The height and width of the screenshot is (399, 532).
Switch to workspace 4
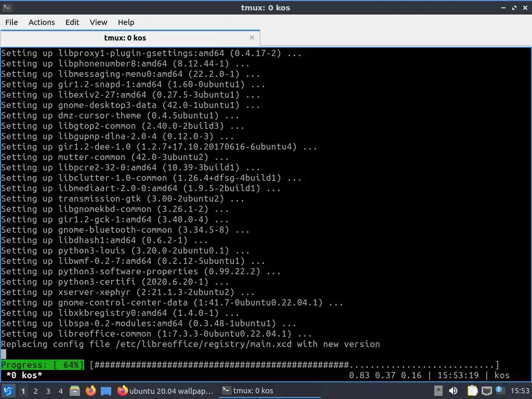point(61,391)
